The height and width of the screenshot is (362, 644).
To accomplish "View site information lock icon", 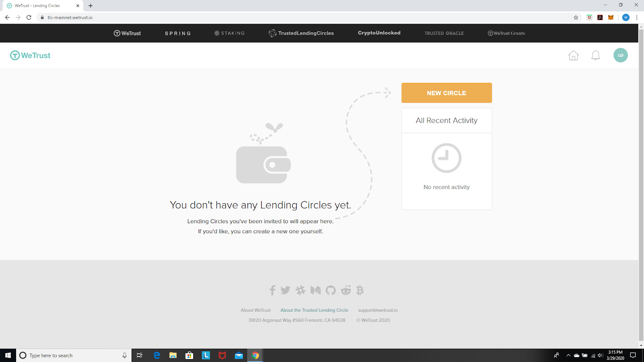I will point(42,17).
